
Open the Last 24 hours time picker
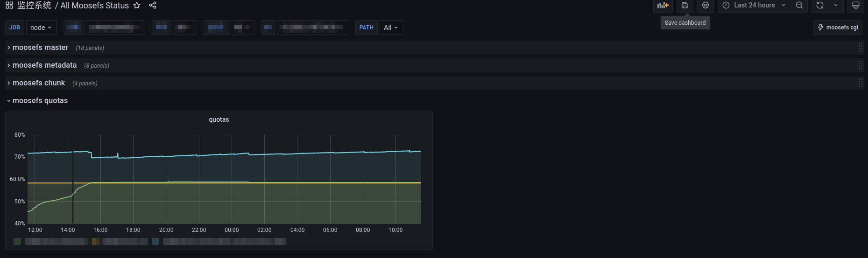[754, 6]
